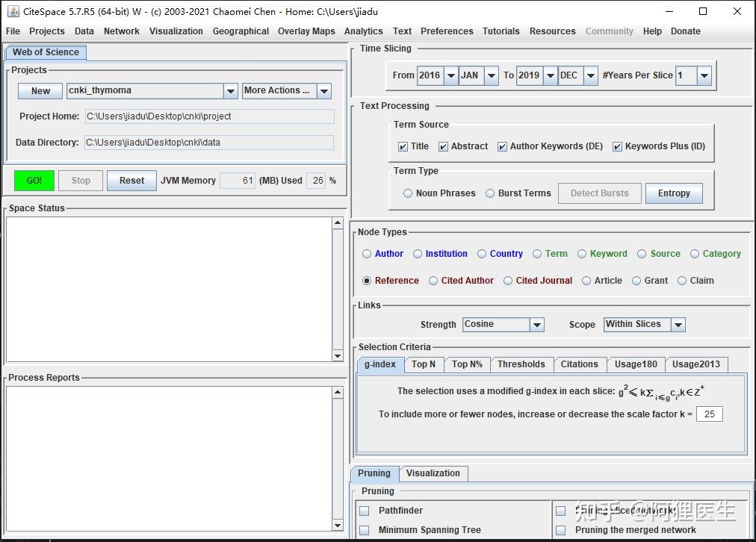756x542 pixels.
Task: Select the Cited Journal node type
Action: tap(508, 281)
